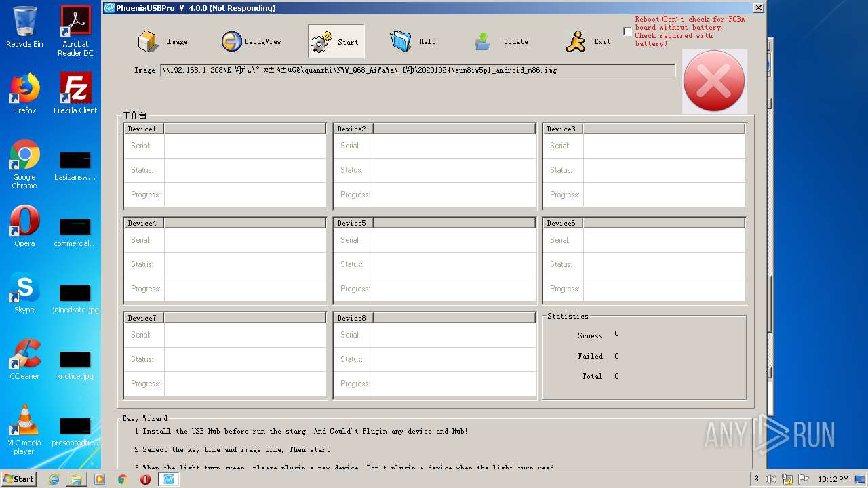Click the Total count in Statistics

coord(616,376)
